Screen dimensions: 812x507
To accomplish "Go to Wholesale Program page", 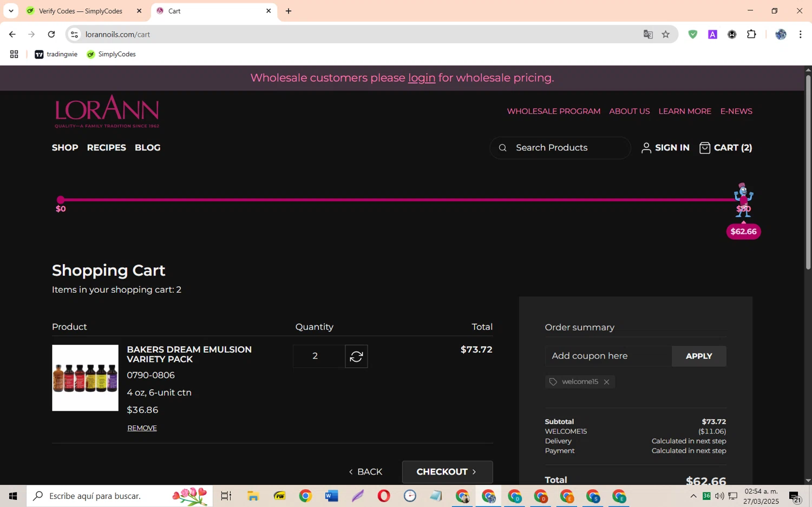I will pyautogui.click(x=553, y=111).
